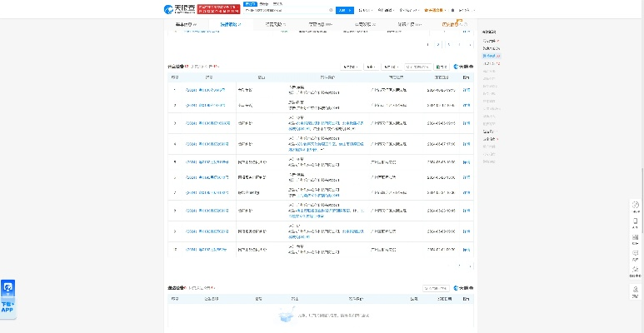Click the bottom icon of the floating right toolbar
This screenshot has height=333, width=644.
point(636,291)
